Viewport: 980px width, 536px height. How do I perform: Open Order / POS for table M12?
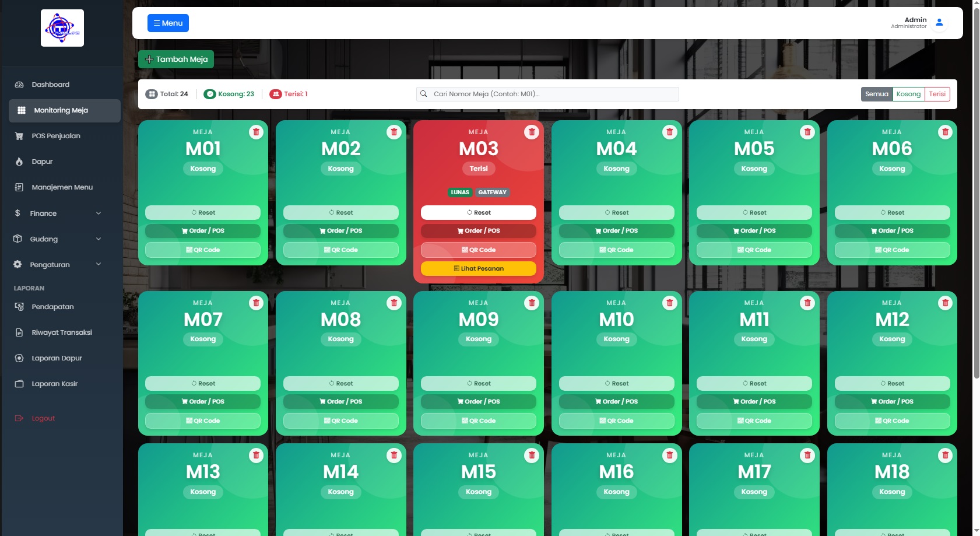pos(893,401)
